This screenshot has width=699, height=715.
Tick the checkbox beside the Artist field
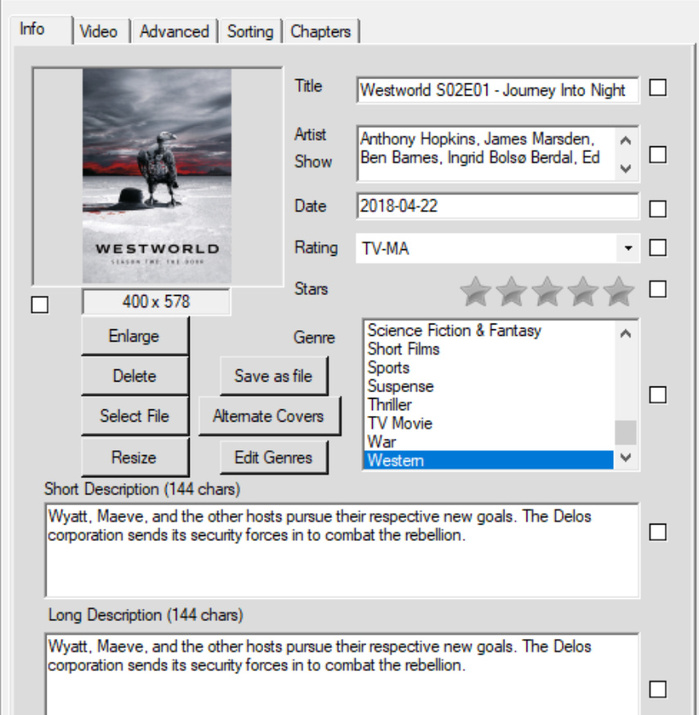[658, 155]
